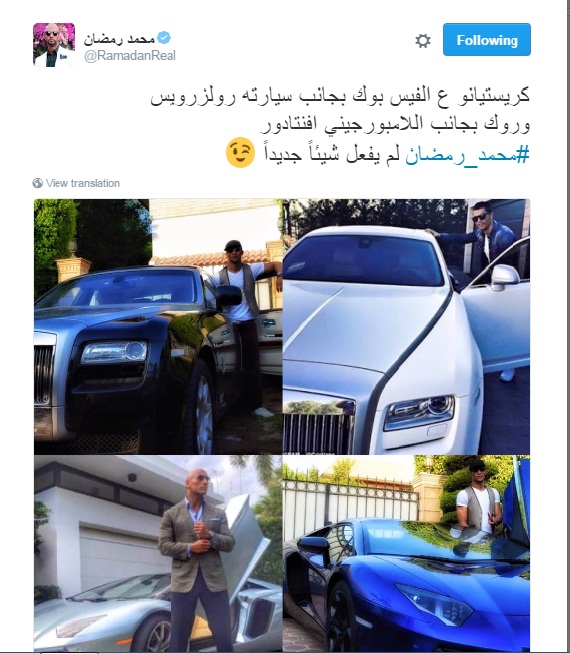This screenshot has width=570, height=654.
Task: Open the silver Lamborghini photo with blazer man
Action: pyautogui.click(x=158, y=553)
